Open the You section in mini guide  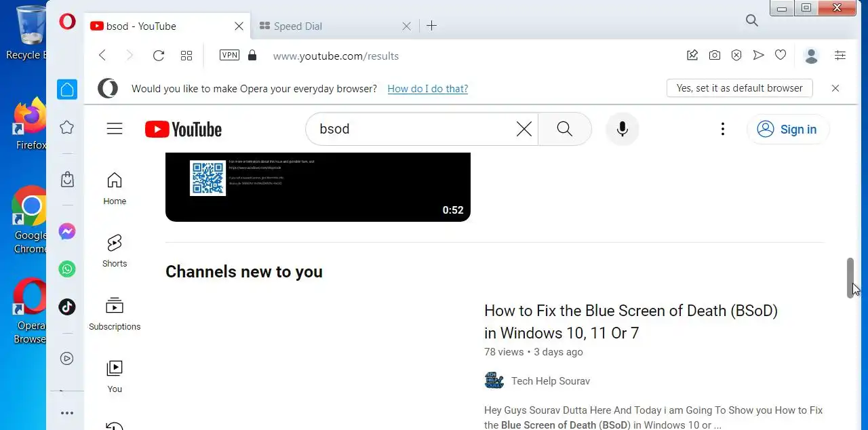[115, 376]
